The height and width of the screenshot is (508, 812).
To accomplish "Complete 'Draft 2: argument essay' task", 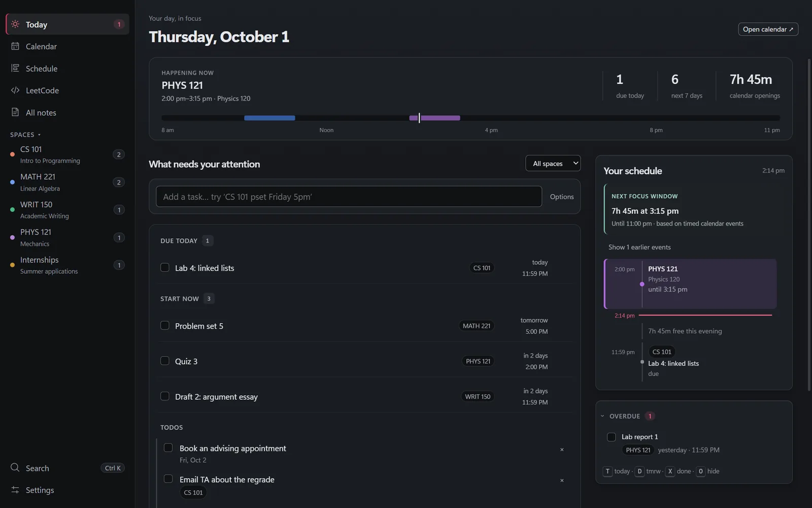I will [165, 396].
